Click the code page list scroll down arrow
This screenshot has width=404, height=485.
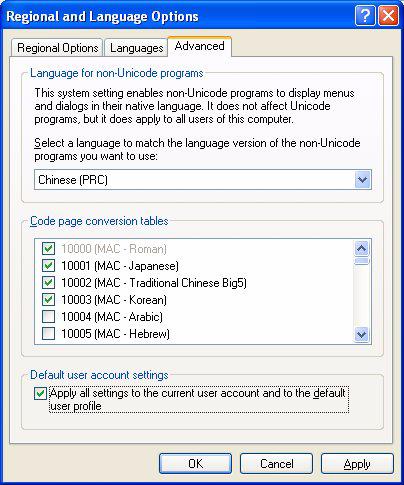tap(362, 334)
